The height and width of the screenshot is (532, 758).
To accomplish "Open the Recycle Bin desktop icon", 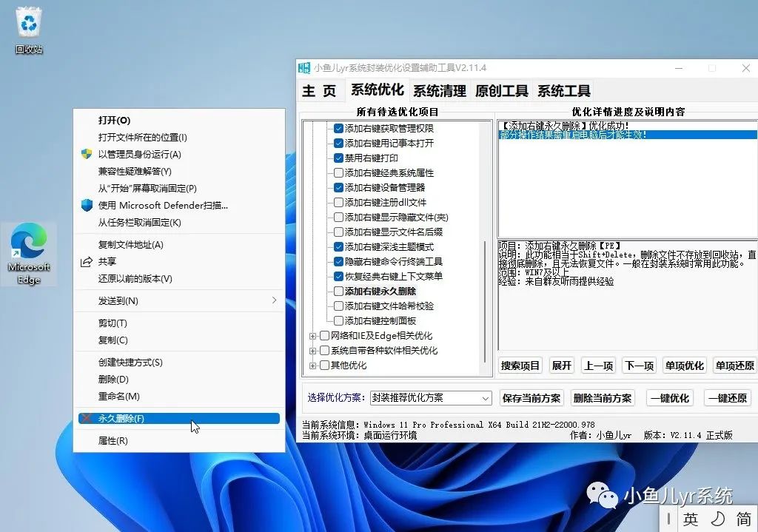I will (x=29, y=30).
